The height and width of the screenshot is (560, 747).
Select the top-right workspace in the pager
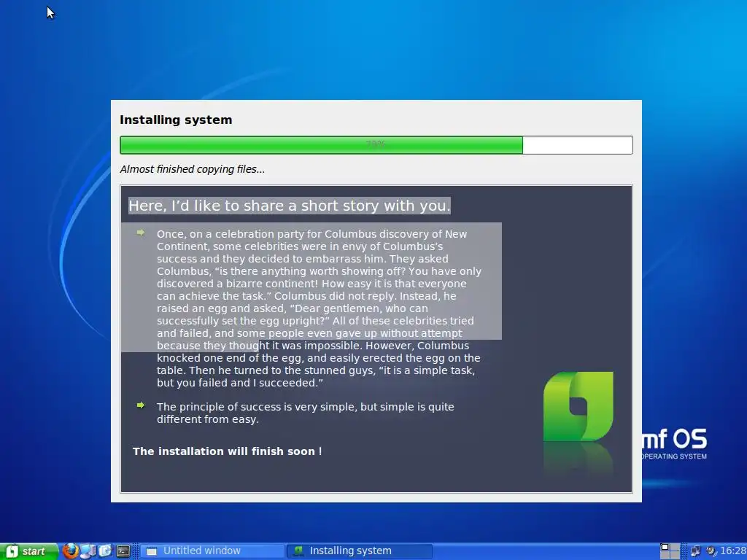point(675,547)
